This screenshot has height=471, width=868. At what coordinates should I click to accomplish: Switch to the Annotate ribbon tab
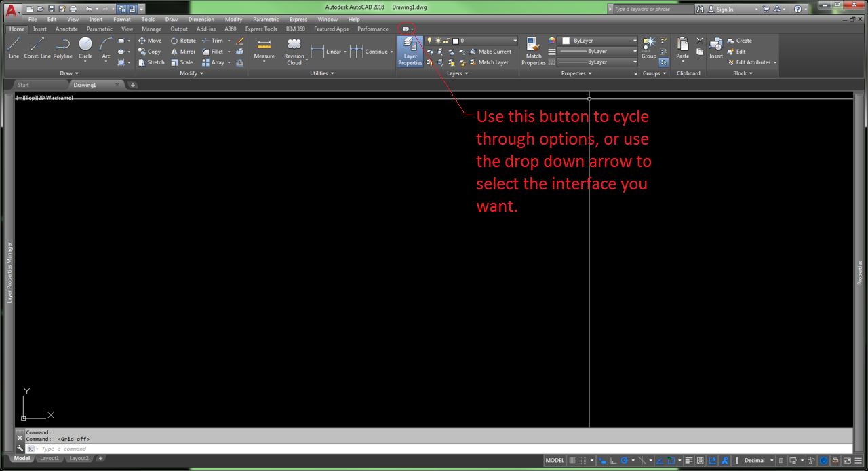click(66, 29)
